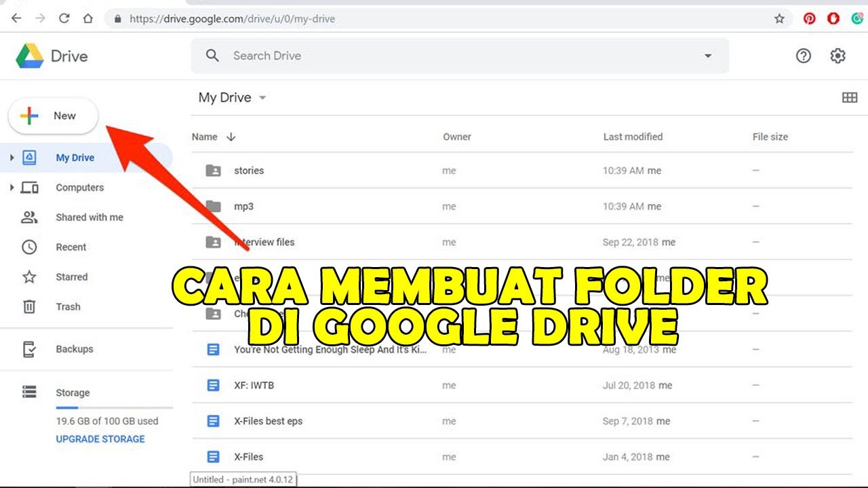Open Drive help question mark icon
Viewport: 868px width, 488px height.
[804, 56]
